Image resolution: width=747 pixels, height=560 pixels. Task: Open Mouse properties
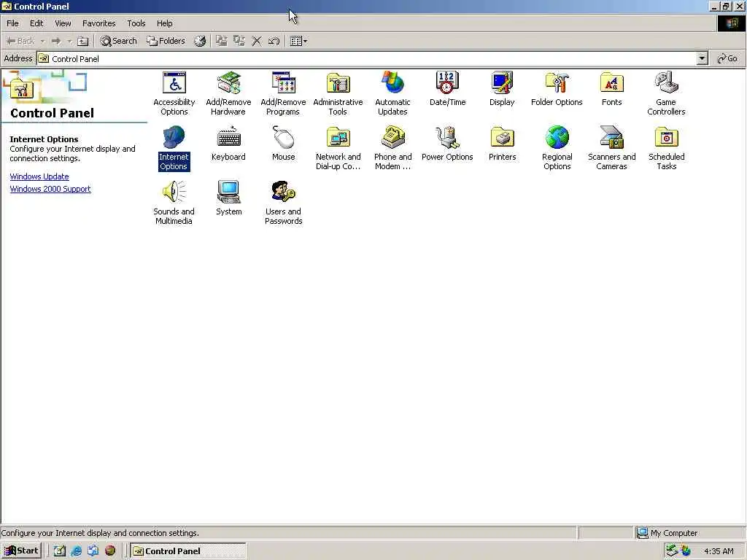(284, 144)
